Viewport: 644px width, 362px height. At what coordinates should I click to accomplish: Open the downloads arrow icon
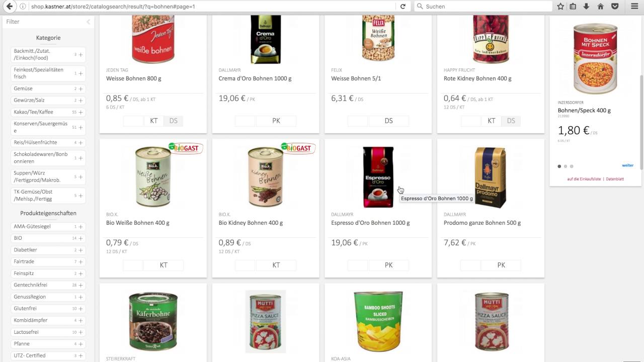coord(587,7)
